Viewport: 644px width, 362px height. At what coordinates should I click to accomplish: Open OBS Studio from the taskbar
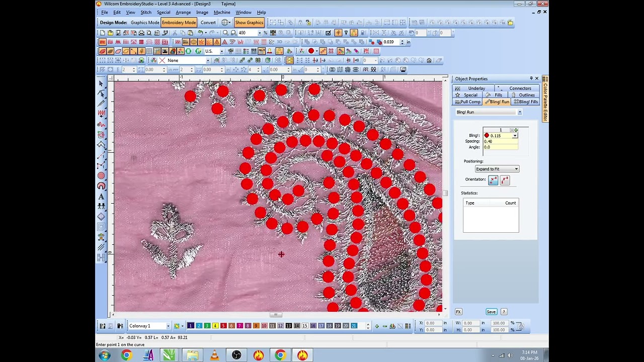236,355
